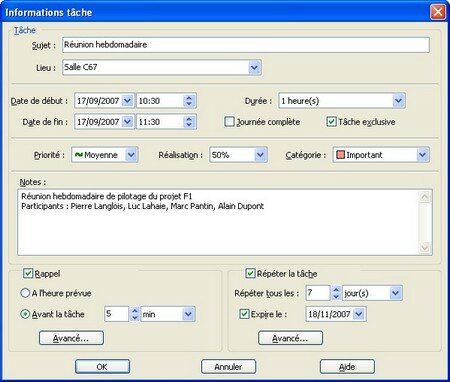Click the Notes scrollbar down arrow
450x382 pixels.
[x=425, y=248]
